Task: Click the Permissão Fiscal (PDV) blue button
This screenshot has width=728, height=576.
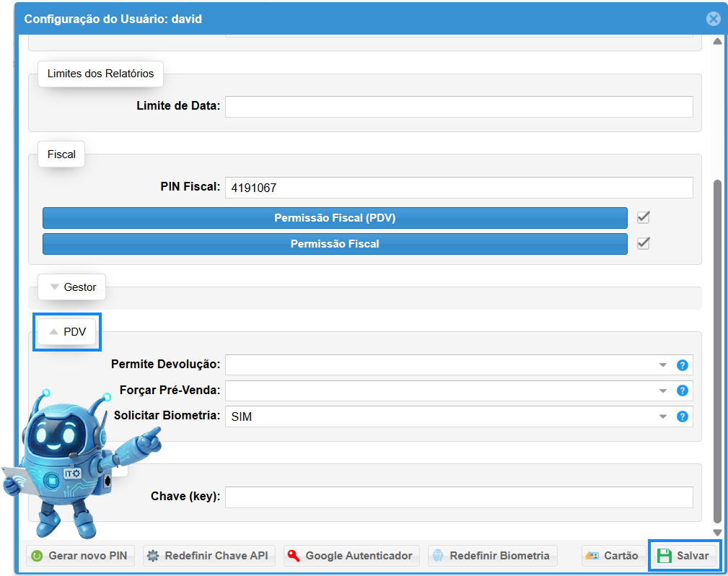Action: (x=335, y=218)
